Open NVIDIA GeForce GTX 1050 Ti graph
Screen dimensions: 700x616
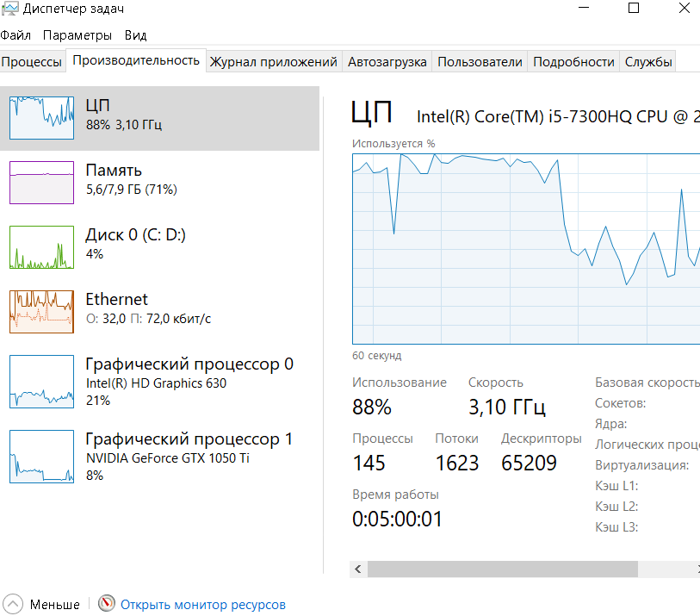pyautogui.click(x=41, y=456)
